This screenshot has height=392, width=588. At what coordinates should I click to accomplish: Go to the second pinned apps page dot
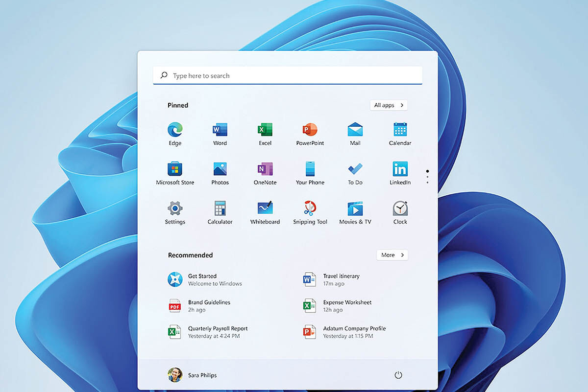428,177
